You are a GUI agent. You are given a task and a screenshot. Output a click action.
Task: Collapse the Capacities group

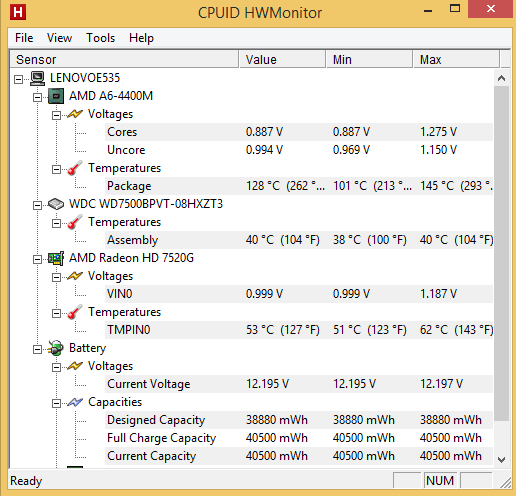(x=56, y=403)
